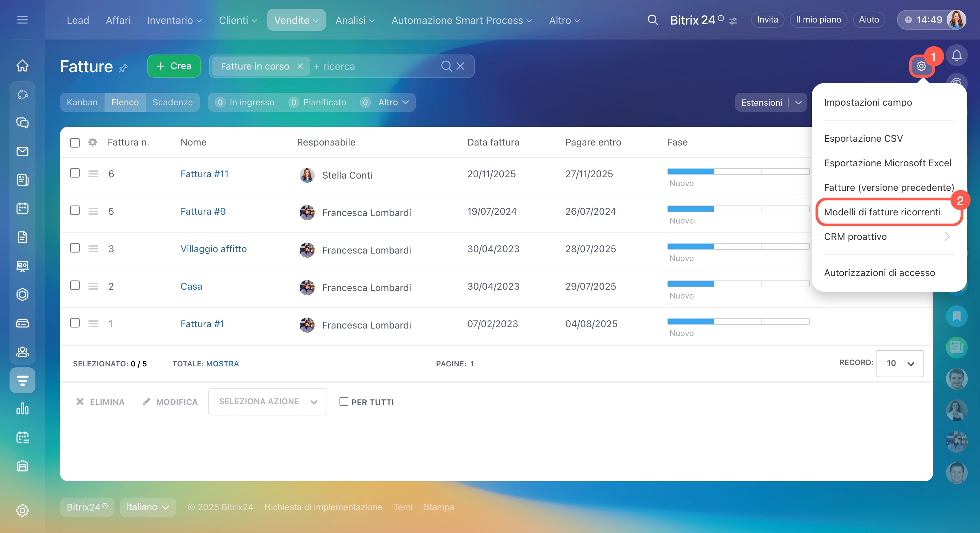
Task: Click the home icon in sidebar
Action: tap(22, 65)
